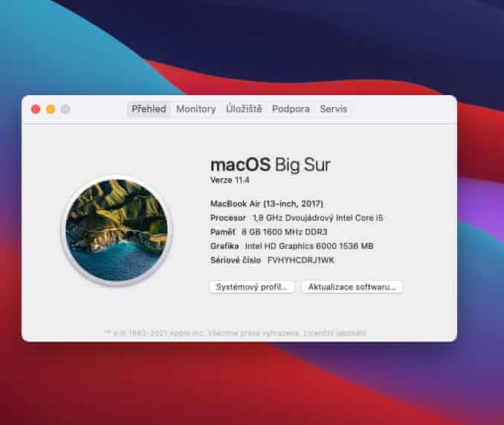This screenshot has width=504, height=425.
Task: Click the macOS Big Sur circular logo
Action: 117,230
